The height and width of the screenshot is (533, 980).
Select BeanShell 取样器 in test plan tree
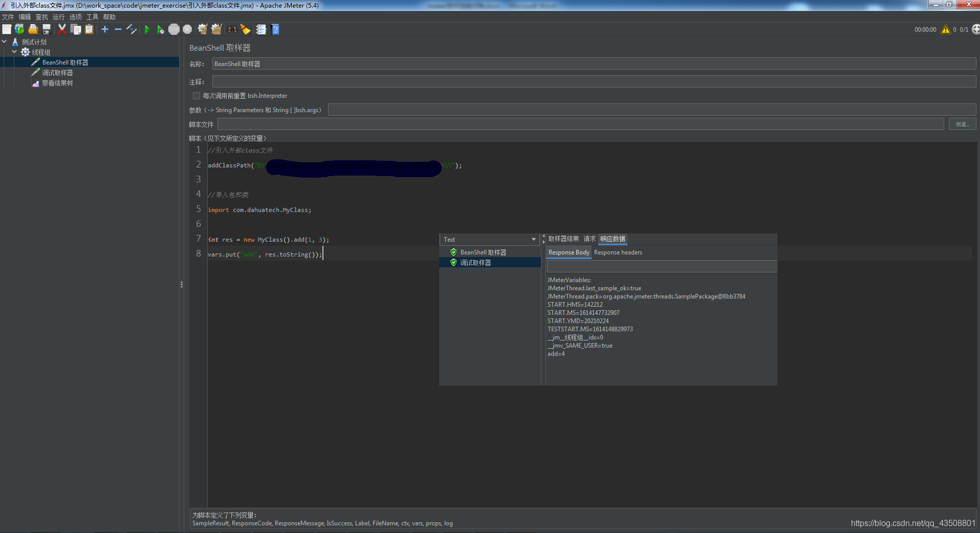point(65,62)
